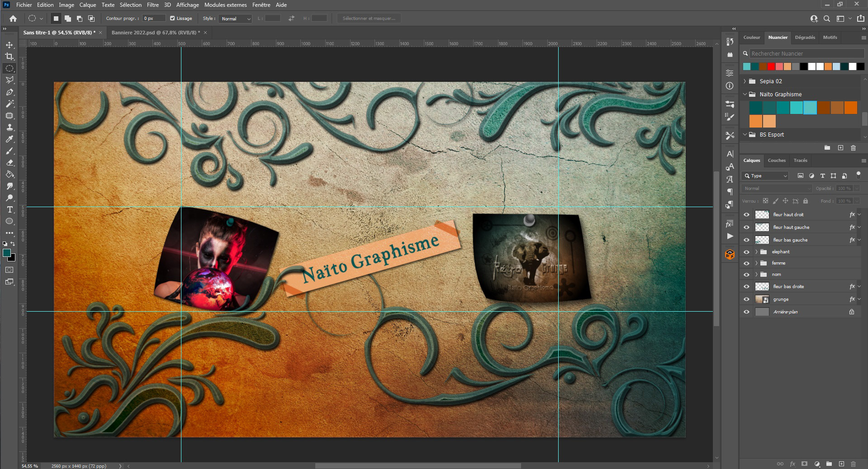Expand the Sepia 02 swatch group
The height and width of the screenshot is (469, 868).
tap(745, 81)
